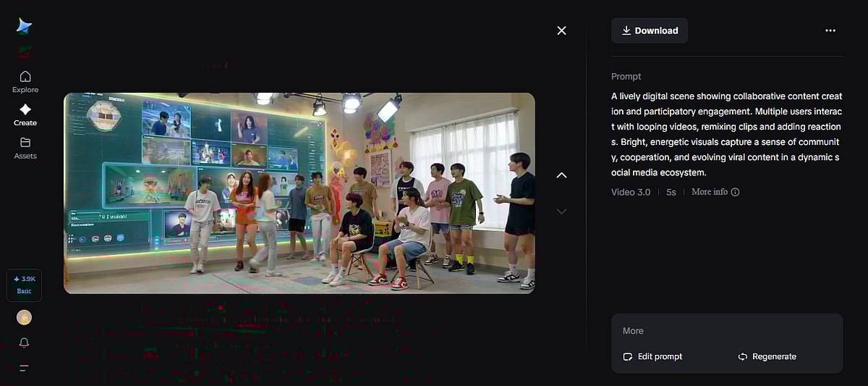Viewport: 868px width, 386px height.
Task: Click the generated video preview
Action: tap(299, 193)
